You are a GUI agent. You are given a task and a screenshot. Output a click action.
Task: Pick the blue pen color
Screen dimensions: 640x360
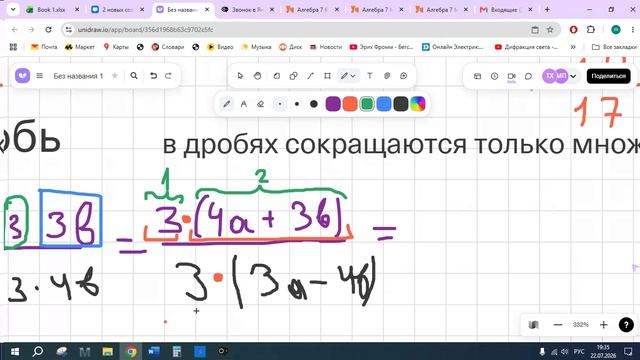(384, 104)
